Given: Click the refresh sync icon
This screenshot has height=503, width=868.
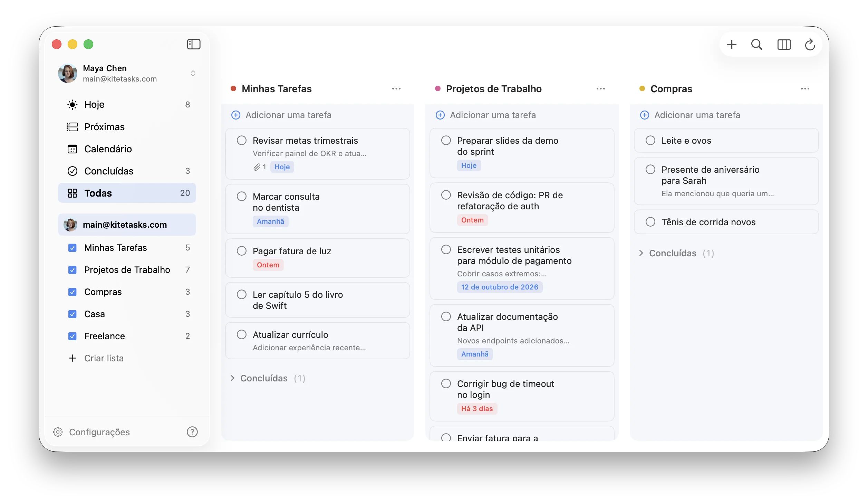Looking at the screenshot, I should (810, 44).
